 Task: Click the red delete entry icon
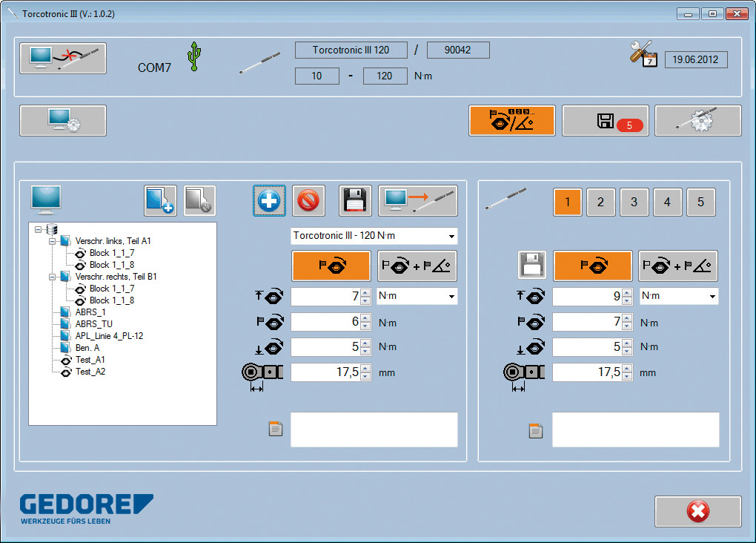(308, 200)
